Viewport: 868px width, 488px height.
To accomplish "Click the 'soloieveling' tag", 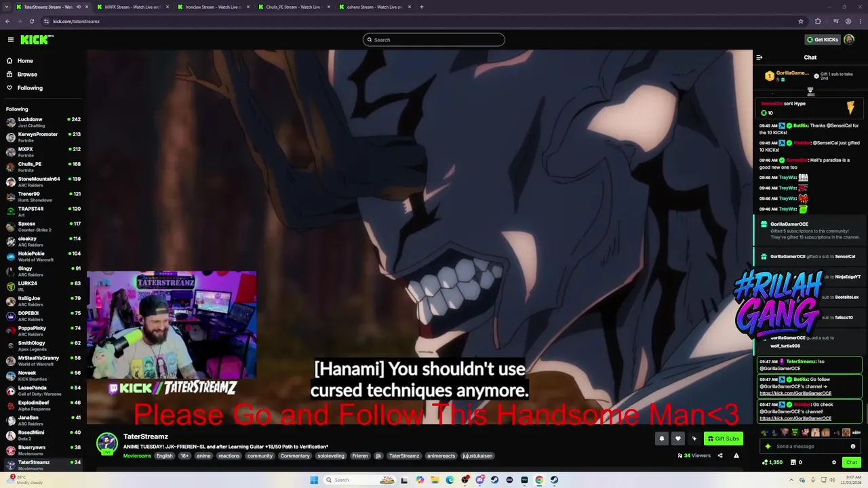I will (x=331, y=455).
